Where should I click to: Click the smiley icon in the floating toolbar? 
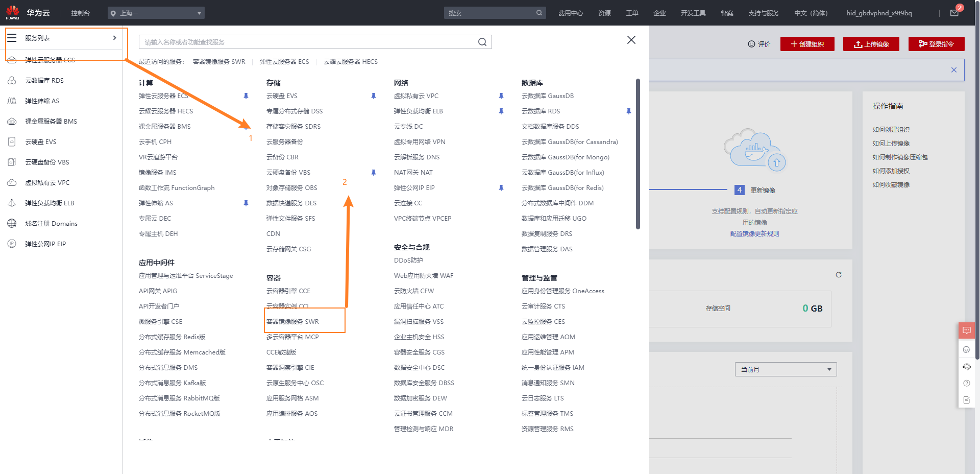967,349
